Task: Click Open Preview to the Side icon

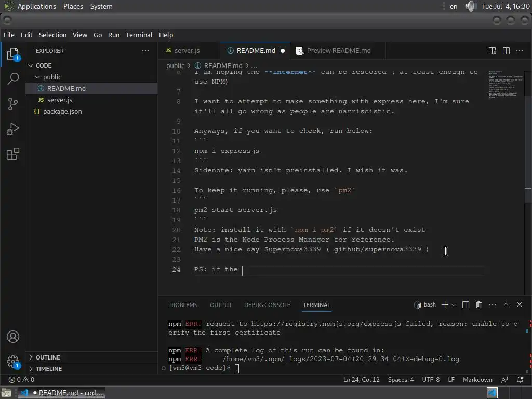Action: (x=493, y=51)
